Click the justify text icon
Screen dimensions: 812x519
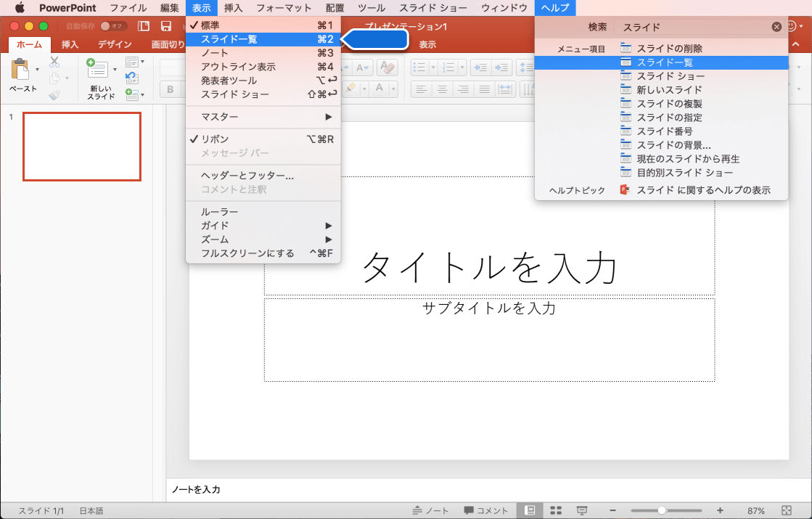click(484, 89)
